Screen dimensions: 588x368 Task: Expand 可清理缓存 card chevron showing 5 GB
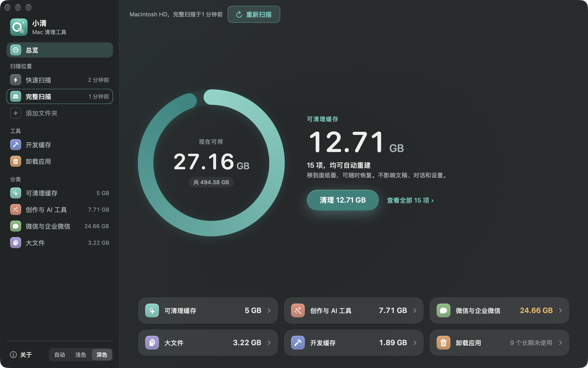coord(269,311)
